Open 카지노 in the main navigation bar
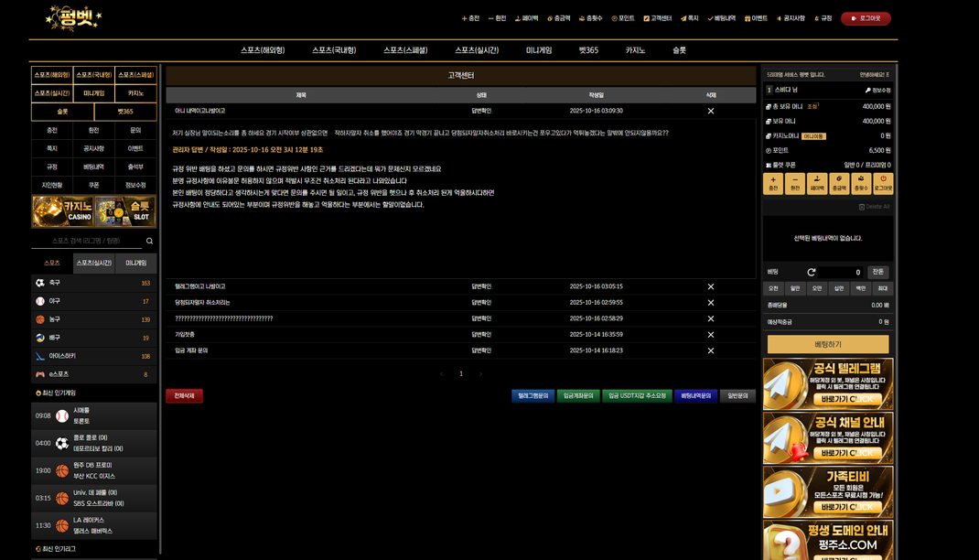The width and height of the screenshot is (979, 560). [634, 50]
